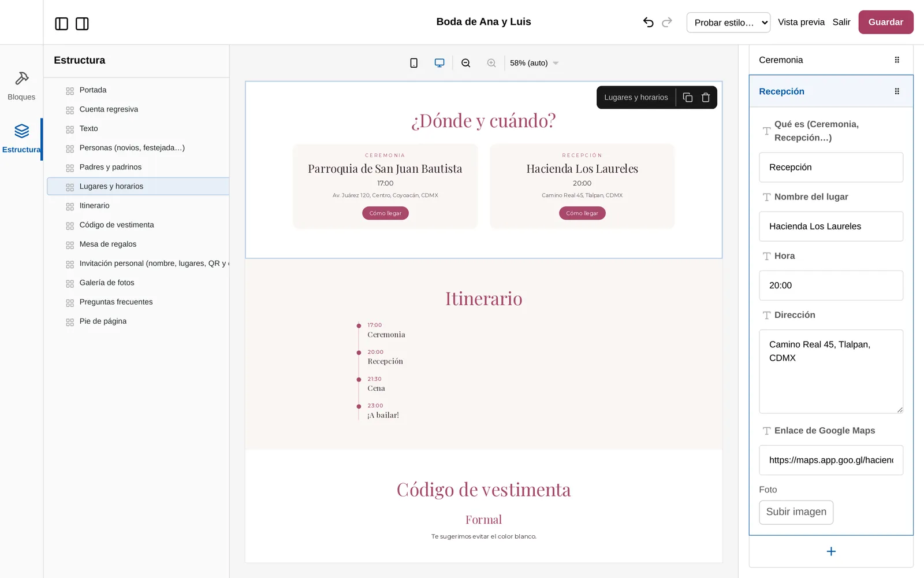Edit the Nombre del lugar field
The image size is (924, 578).
[831, 227]
